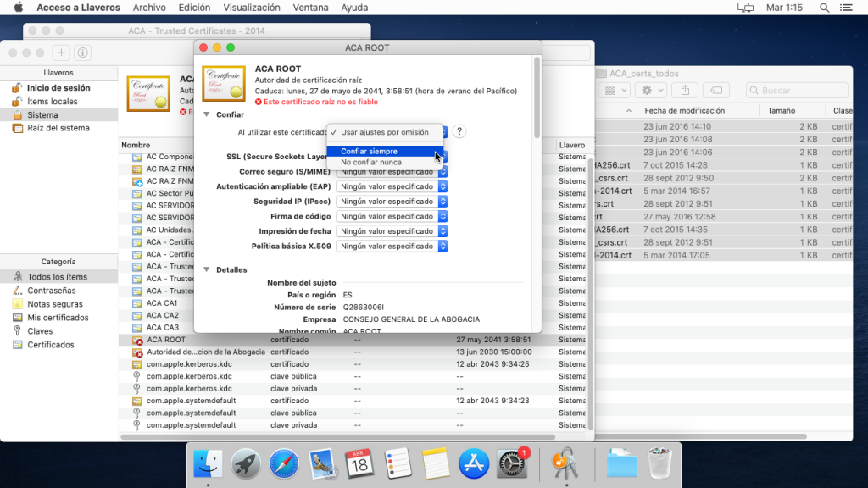The height and width of the screenshot is (488, 868).
Task: Choose 'Confiar siempre' from the trust dropdown
Action: (x=385, y=151)
